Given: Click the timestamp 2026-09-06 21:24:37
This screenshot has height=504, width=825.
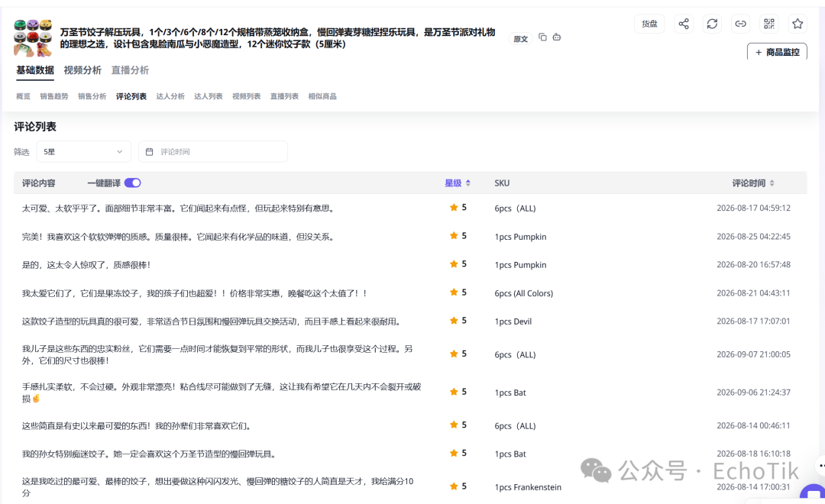Looking at the screenshot, I should coord(753,392).
